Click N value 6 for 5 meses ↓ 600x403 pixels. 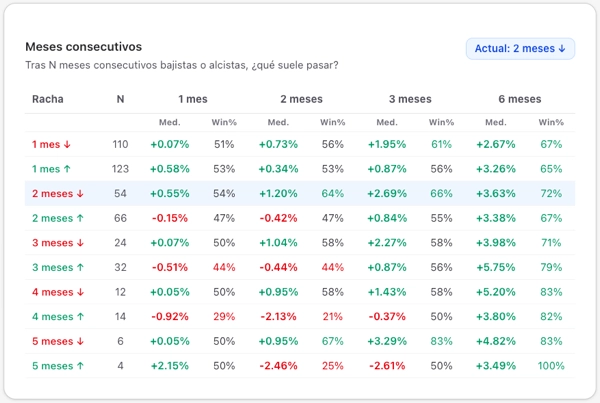click(120, 341)
